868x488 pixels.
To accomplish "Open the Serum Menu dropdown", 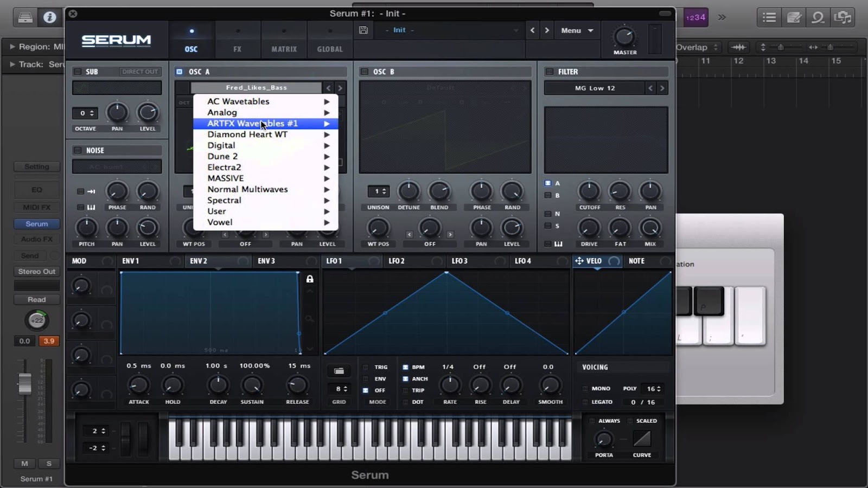I will tap(577, 30).
